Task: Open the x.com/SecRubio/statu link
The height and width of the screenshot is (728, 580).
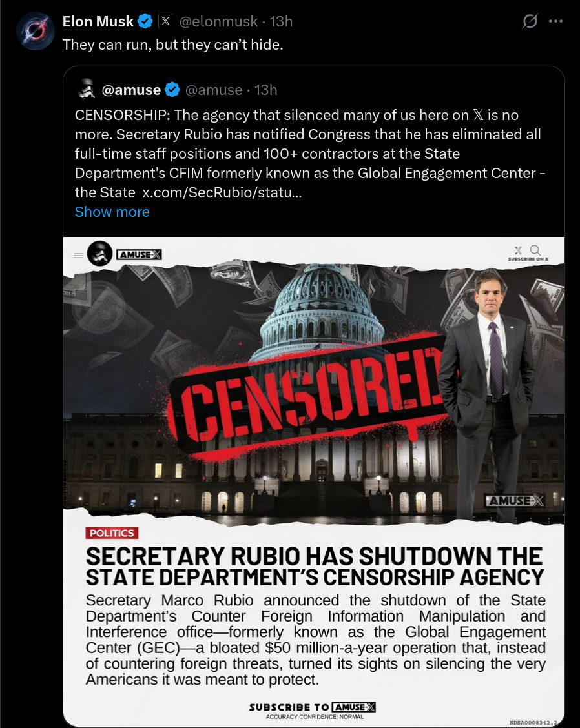Action: (222, 192)
